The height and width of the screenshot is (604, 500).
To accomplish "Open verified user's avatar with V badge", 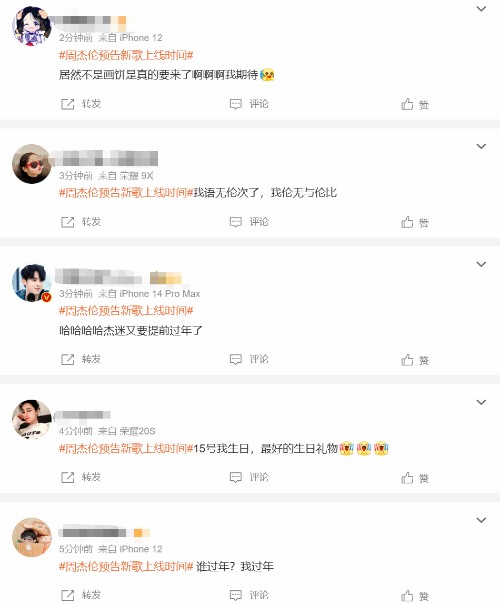I will pyautogui.click(x=32, y=283).
